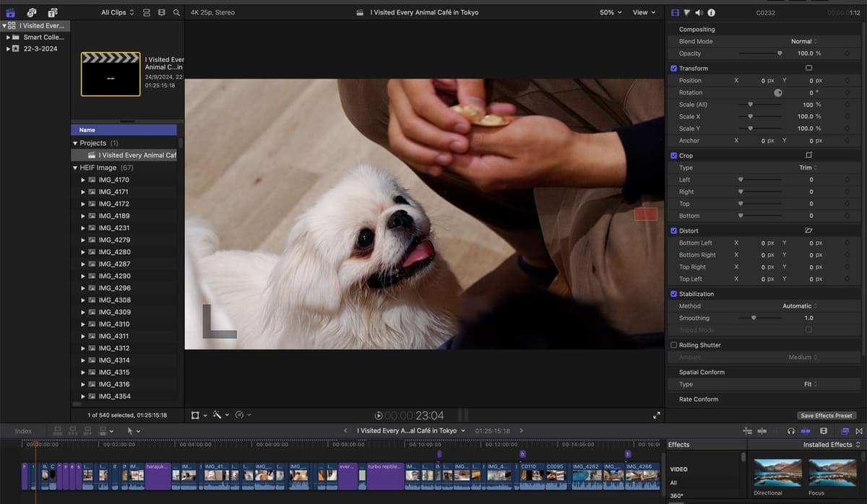The height and width of the screenshot is (504, 867).
Task: Click the Save Effects Preset button
Action: pos(826,415)
